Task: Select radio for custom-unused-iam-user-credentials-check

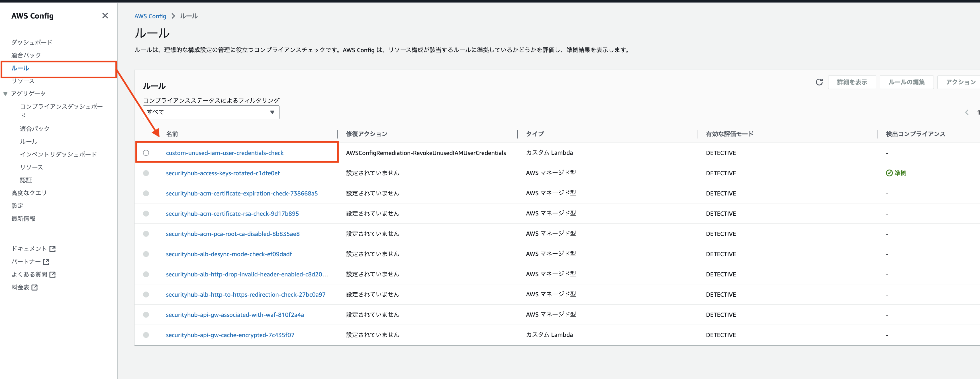Action: pyautogui.click(x=146, y=153)
